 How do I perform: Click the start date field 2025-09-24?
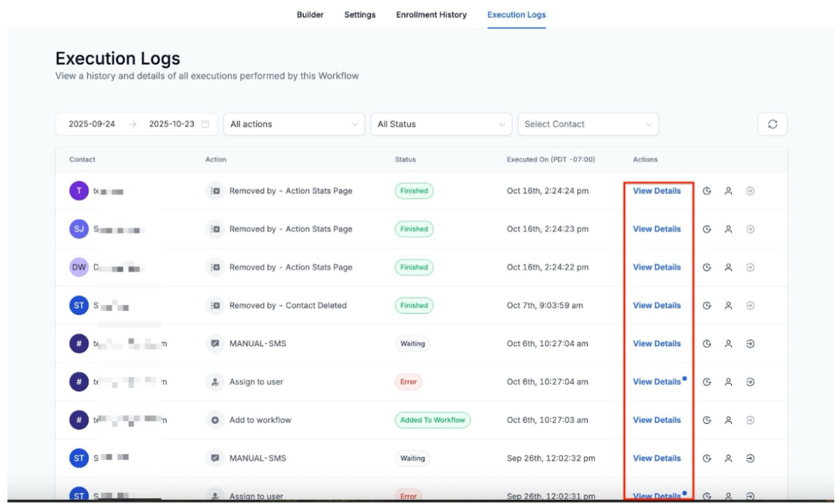[x=92, y=124]
